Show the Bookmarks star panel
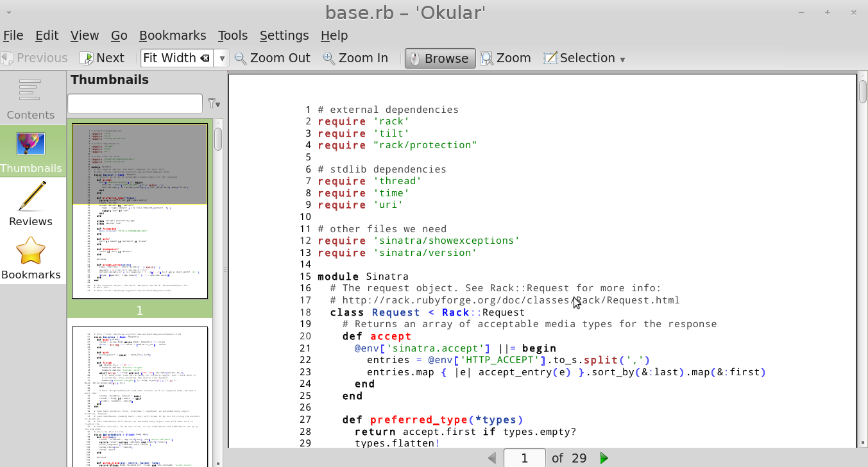 click(31, 258)
